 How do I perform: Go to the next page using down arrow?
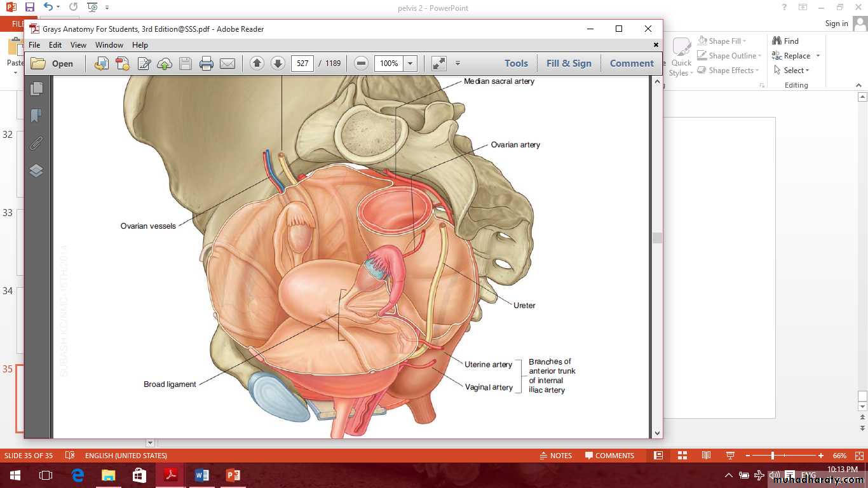278,64
